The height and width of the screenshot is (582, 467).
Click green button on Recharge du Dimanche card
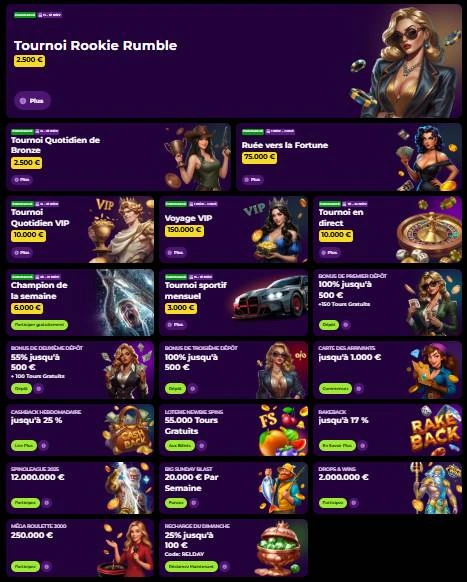click(x=191, y=566)
